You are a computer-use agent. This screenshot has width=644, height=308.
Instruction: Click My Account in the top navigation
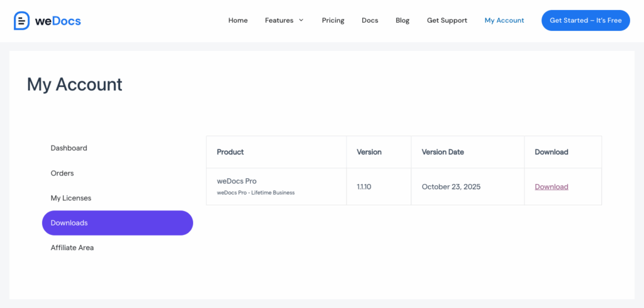point(504,20)
